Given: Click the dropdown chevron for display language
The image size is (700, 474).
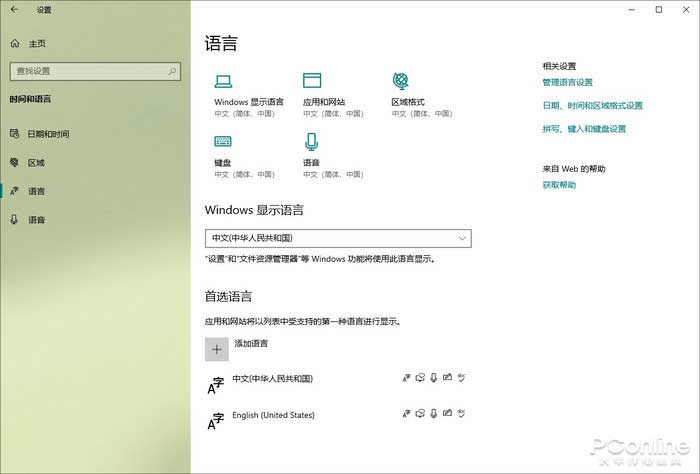Looking at the screenshot, I should click(x=461, y=238).
